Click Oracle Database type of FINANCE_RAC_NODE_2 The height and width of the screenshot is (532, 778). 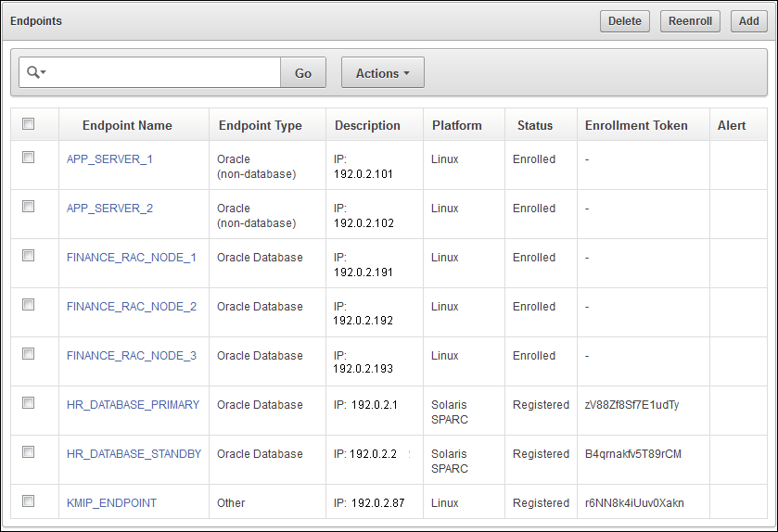pyautogui.click(x=260, y=307)
